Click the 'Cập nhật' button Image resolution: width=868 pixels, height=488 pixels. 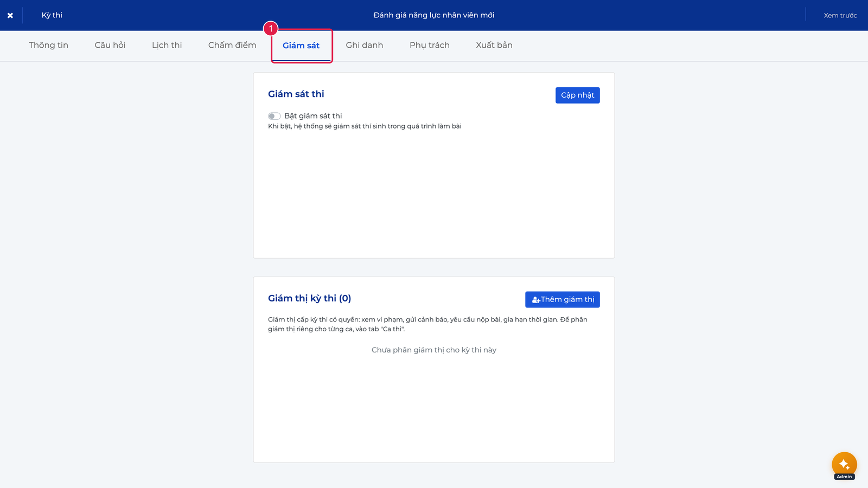(x=578, y=95)
